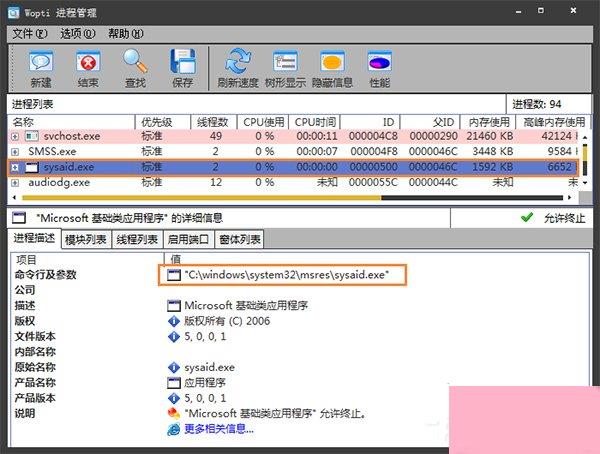Image resolution: width=600 pixels, height=454 pixels.
Task: Click the sysaid.exe process window icon
Action: click(32, 167)
